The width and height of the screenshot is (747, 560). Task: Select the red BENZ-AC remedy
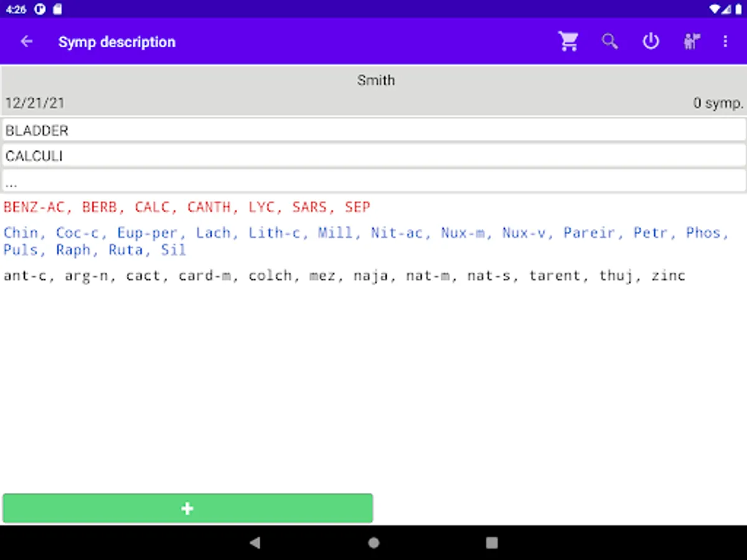(34, 207)
